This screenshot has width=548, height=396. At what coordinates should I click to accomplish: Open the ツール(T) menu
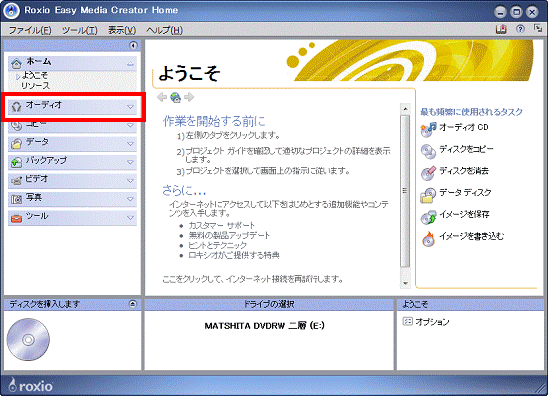80,30
